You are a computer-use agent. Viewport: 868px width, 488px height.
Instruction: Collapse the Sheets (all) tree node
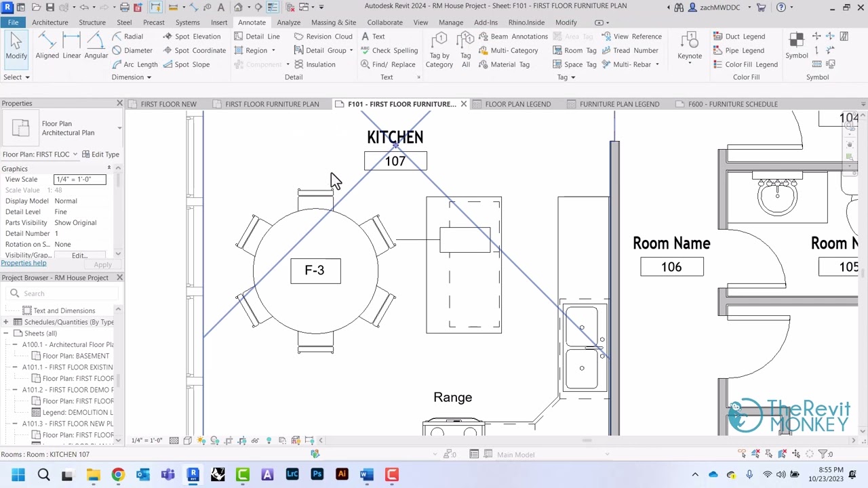coord(6,333)
